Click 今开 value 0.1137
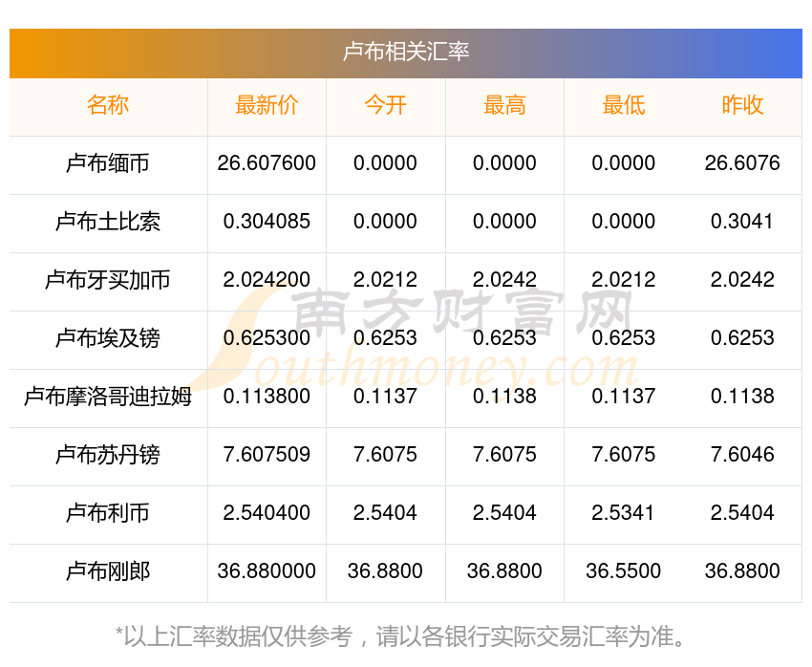The width and height of the screenshot is (812, 667). point(385,397)
